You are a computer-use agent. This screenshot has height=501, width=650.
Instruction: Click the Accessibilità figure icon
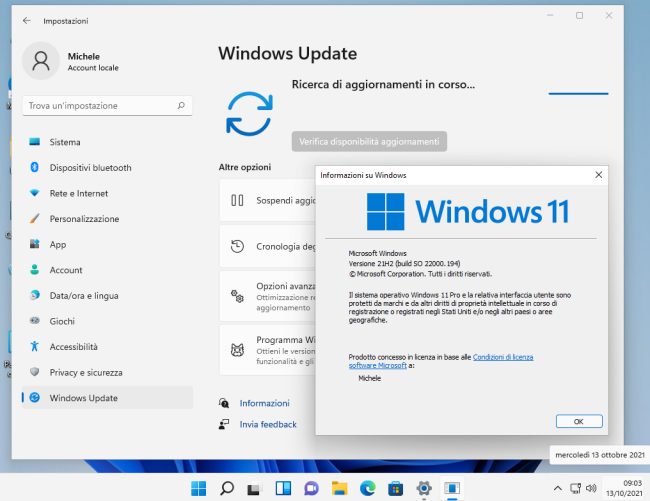click(x=35, y=346)
